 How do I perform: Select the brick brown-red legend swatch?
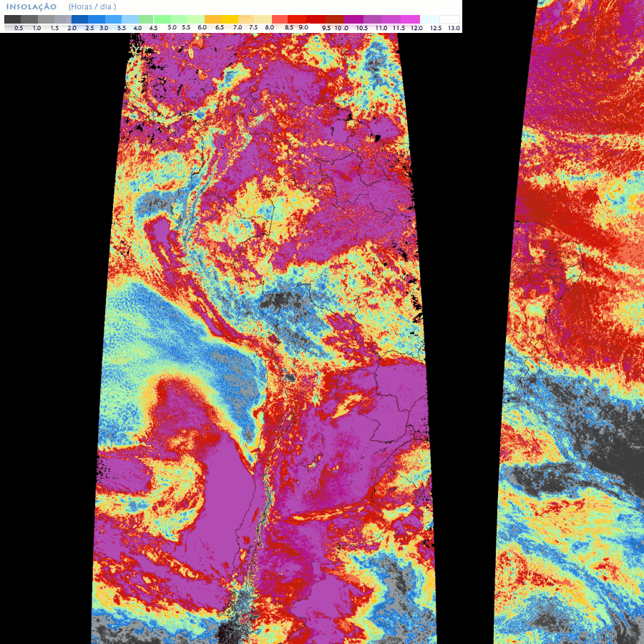(x=335, y=19)
